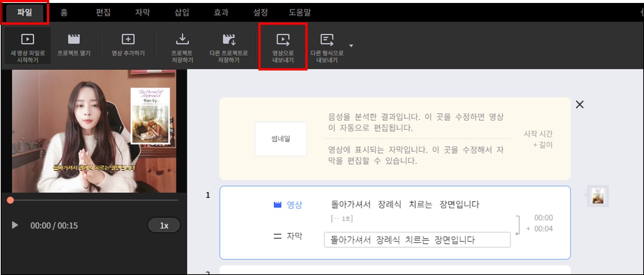Select the 00:00 start time of clip 1
The image size is (644, 275).
543,218
